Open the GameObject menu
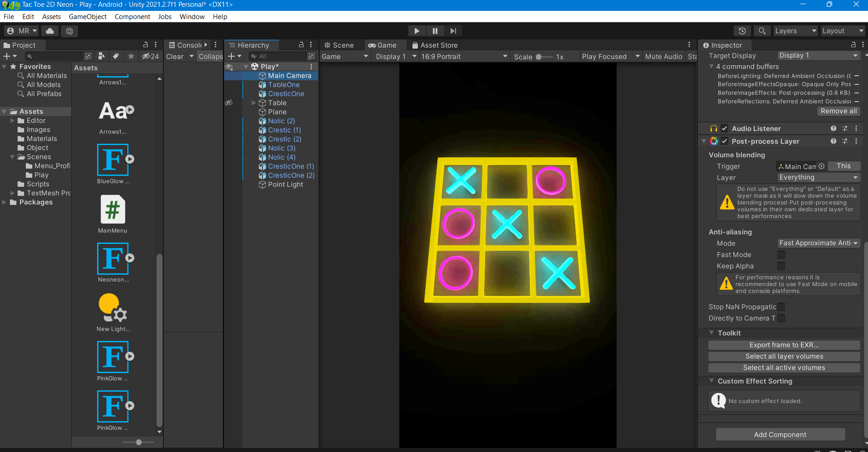The width and height of the screenshot is (868, 452). point(88,17)
